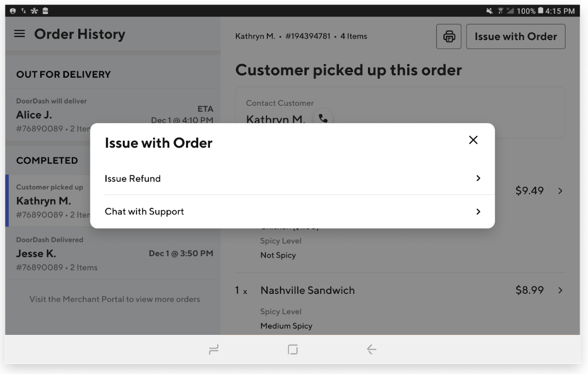Image resolution: width=588 pixels, height=374 pixels.
Task: Tap the Android home button
Action: point(292,349)
